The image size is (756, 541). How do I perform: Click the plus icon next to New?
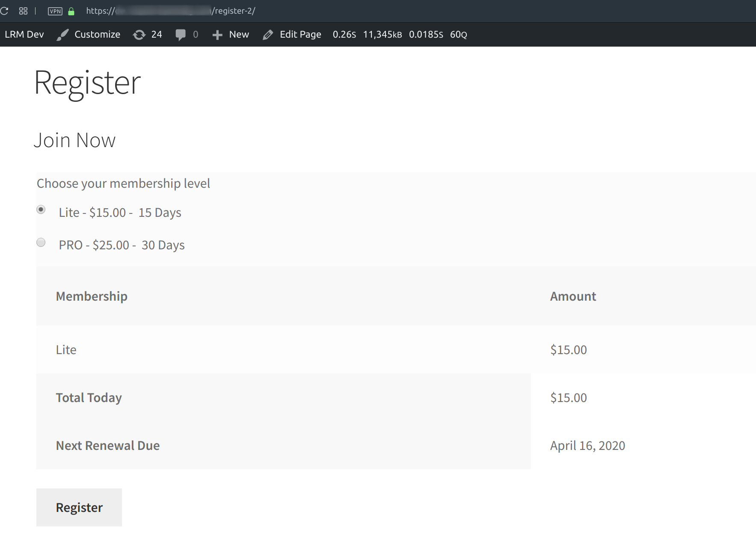(x=217, y=34)
